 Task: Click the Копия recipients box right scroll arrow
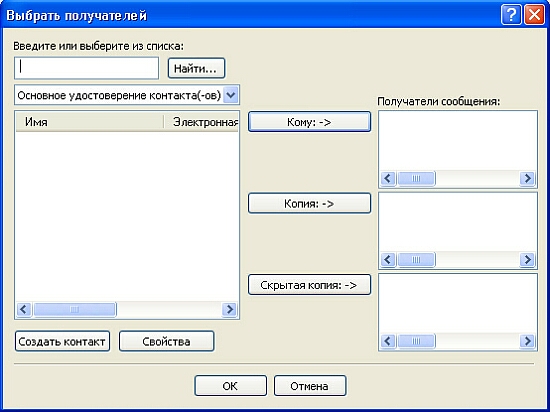(527, 259)
